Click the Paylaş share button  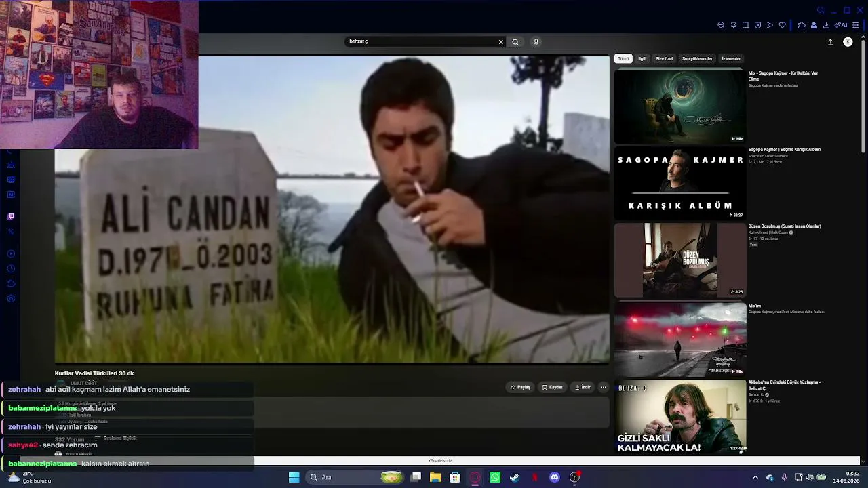[x=520, y=388]
